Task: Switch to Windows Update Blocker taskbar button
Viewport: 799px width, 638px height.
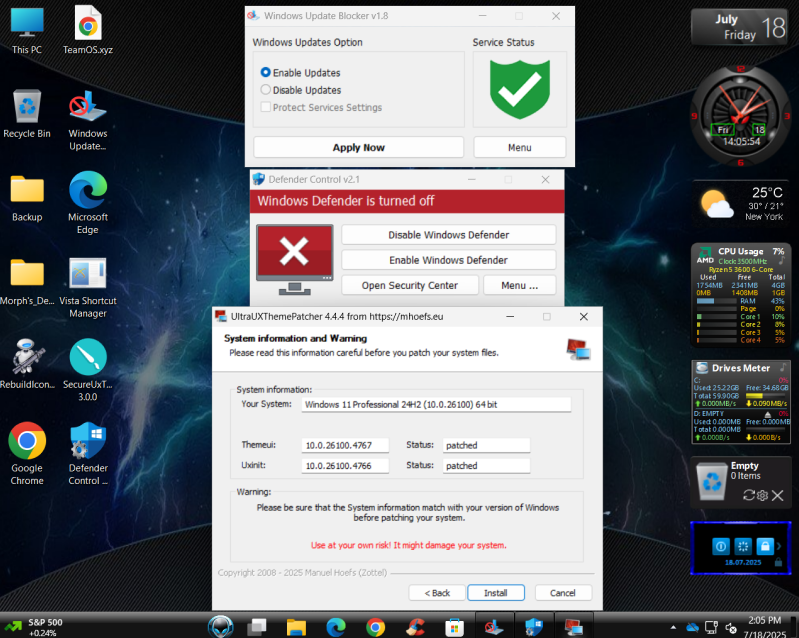Action: [494, 627]
